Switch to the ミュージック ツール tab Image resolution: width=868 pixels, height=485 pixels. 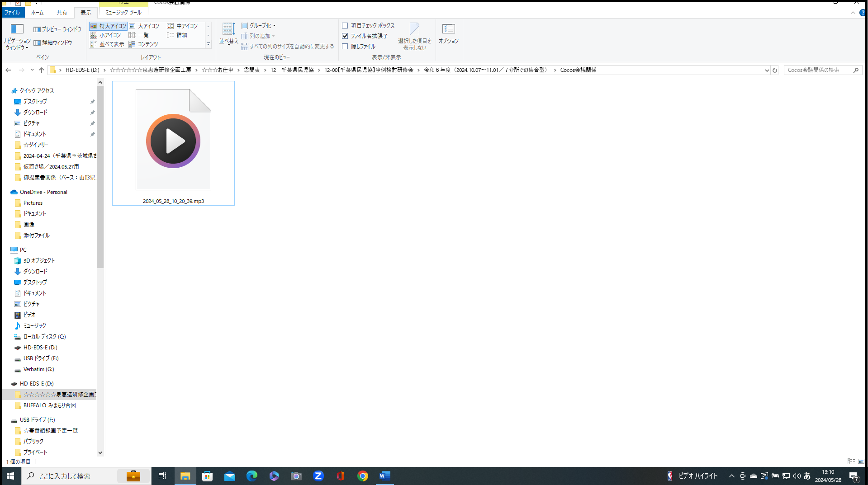pyautogui.click(x=123, y=13)
